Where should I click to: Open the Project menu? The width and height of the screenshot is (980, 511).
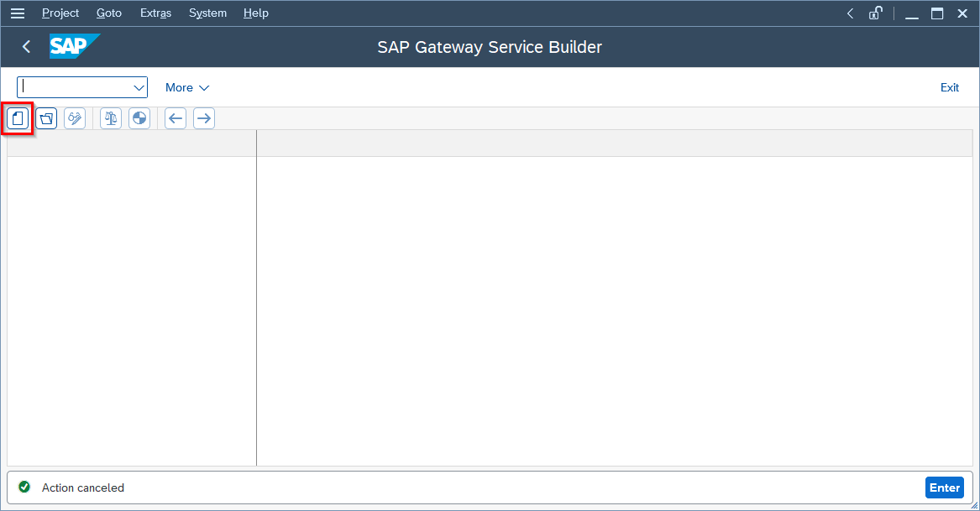click(x=60, y=13)
